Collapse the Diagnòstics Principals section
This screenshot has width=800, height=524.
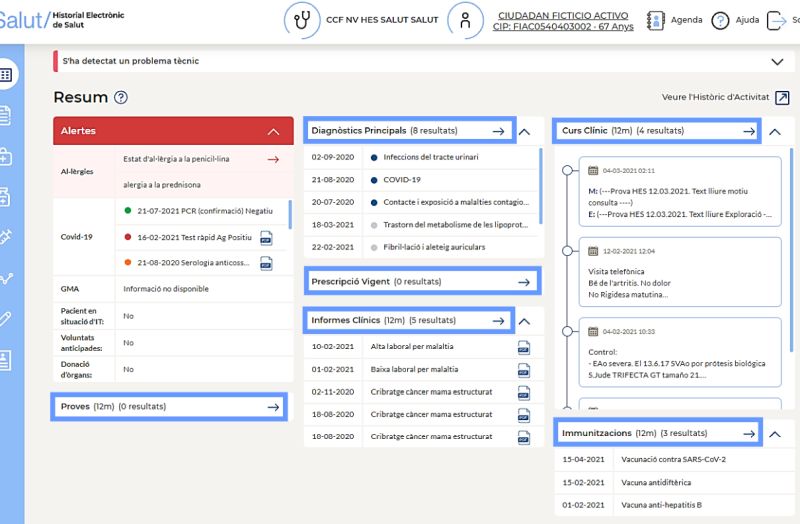point(524,132)
